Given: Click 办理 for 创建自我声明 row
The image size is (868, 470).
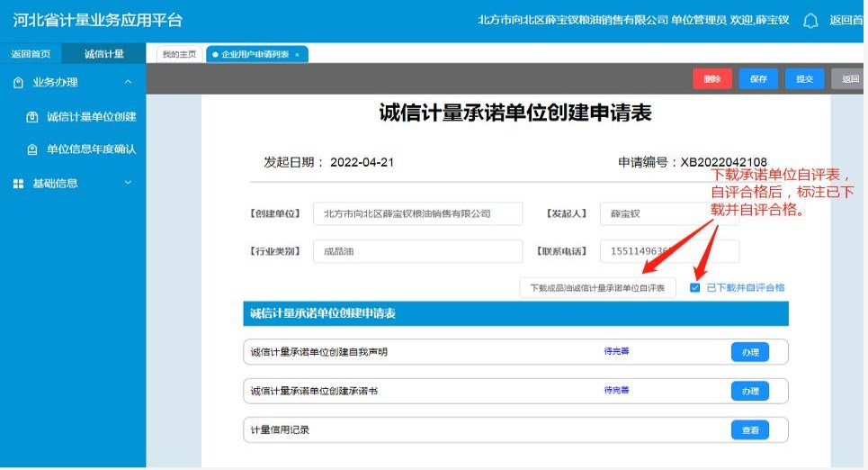Looking at the screenshot, I should click(x=749, y=352).
